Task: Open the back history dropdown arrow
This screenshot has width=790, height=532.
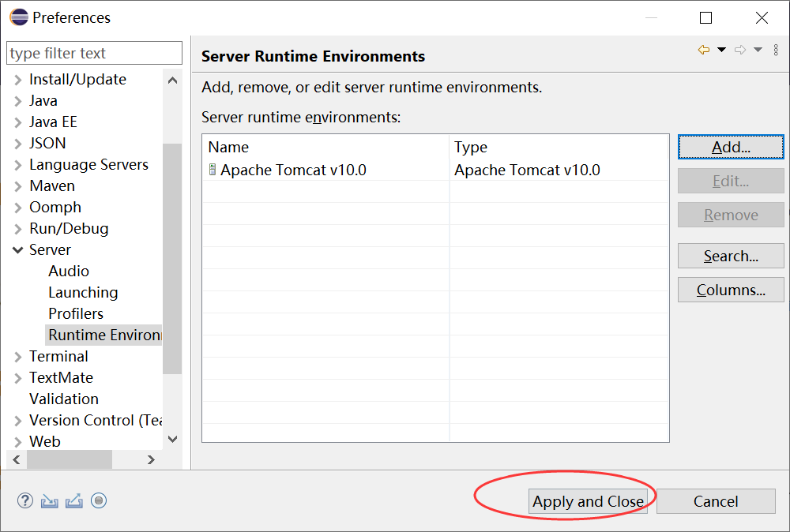Action: point(721,50)
